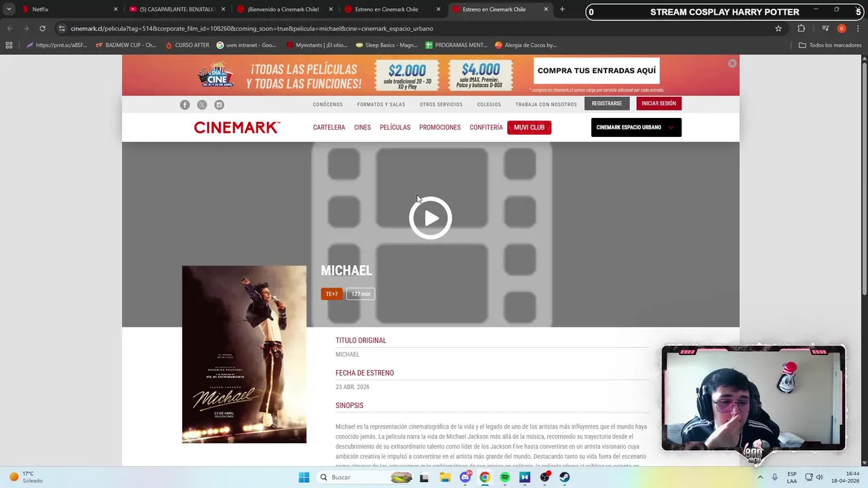Open the Cartelera menu

pos(329,127)
